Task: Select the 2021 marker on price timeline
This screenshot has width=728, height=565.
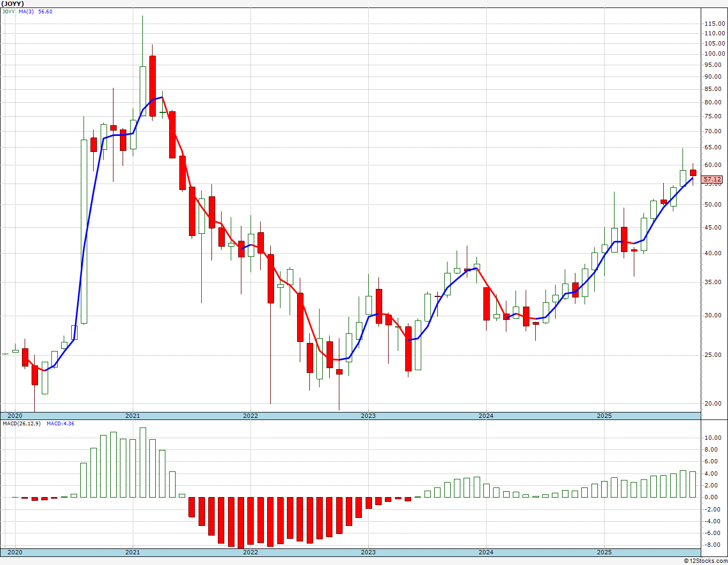Action: click(x=132, y=416)
